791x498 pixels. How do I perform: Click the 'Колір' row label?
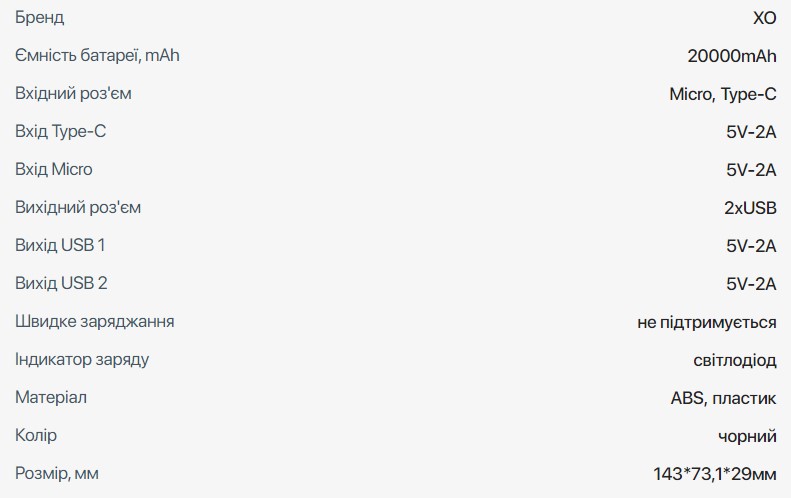coord(36,436)
